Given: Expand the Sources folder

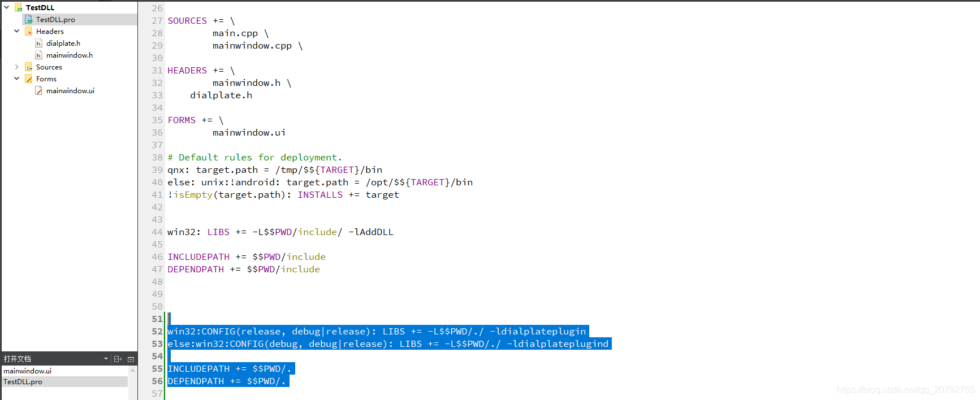Looking at the screenshot, I should (x=17, y=67).
